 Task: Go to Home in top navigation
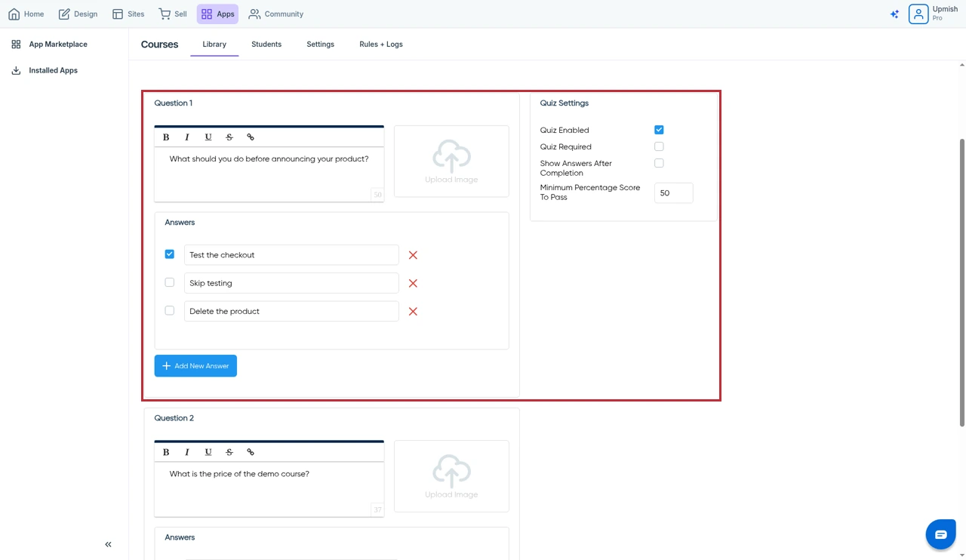point(26,14)
